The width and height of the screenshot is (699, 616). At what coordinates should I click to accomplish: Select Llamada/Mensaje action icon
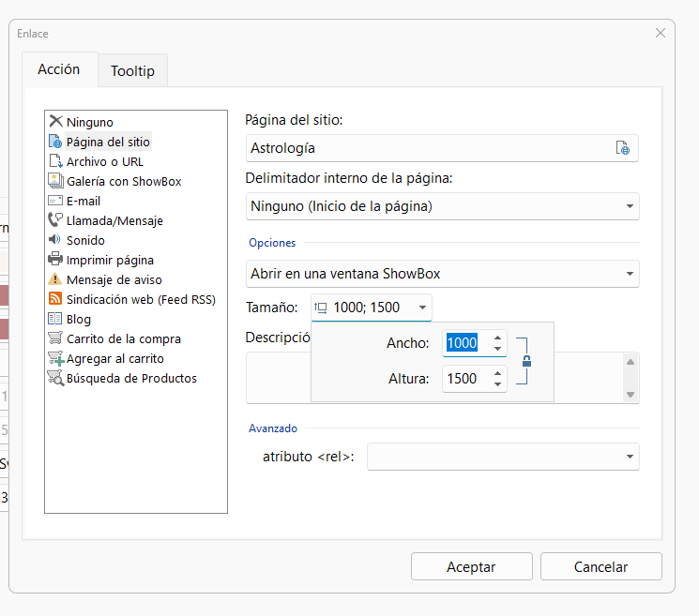pos(56,220)
